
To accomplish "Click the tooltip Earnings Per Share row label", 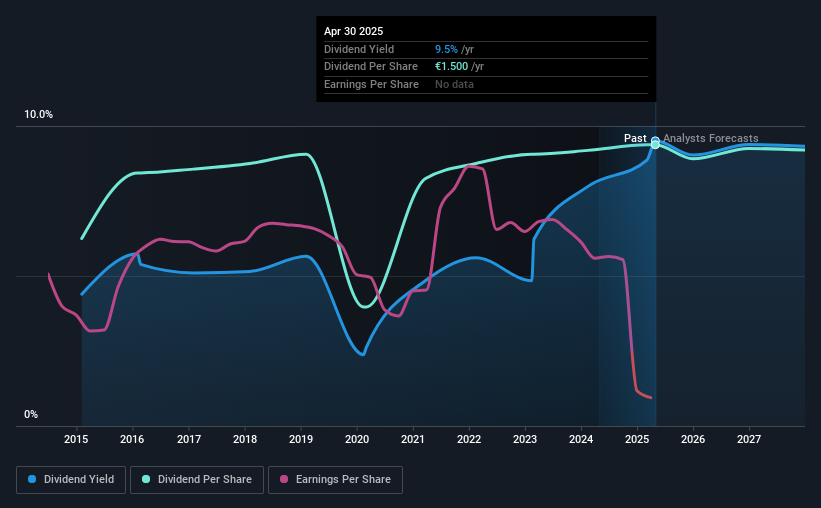I will 371,84.
